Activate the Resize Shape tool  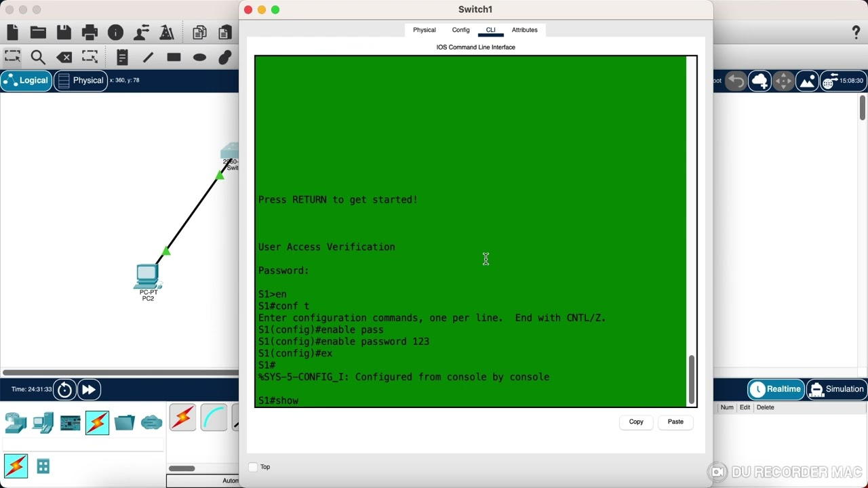pyautogui.click(x=90, y=57)
